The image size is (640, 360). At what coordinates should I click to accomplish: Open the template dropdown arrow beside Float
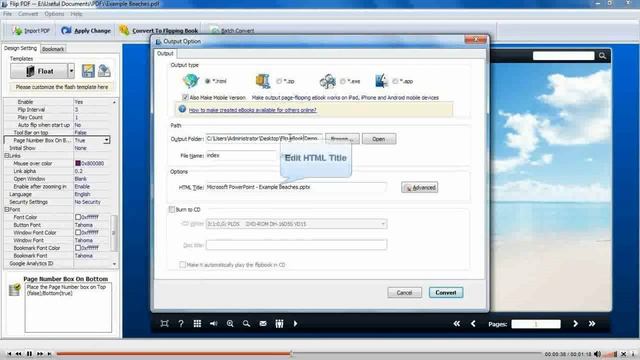[71, 71]
